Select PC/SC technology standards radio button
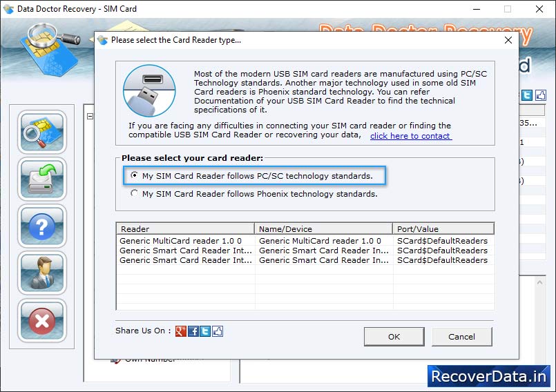 134,175
